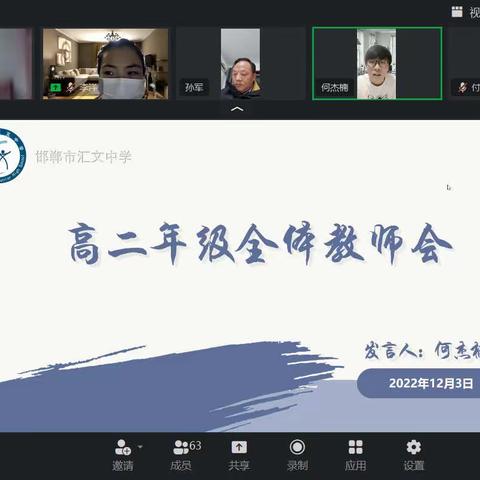Click the muted mic icon on masked woman's tile

70,88
